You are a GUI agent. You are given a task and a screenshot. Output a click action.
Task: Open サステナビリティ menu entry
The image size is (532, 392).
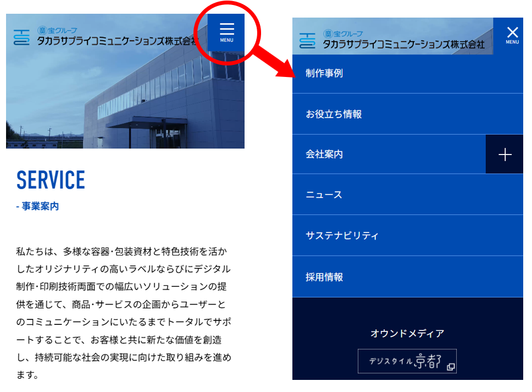(342, 235)
